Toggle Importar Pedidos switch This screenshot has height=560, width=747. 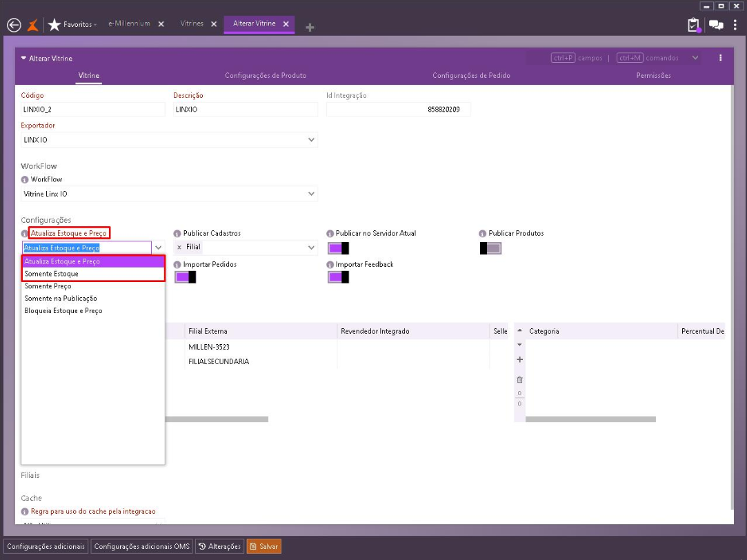(186, 277)
